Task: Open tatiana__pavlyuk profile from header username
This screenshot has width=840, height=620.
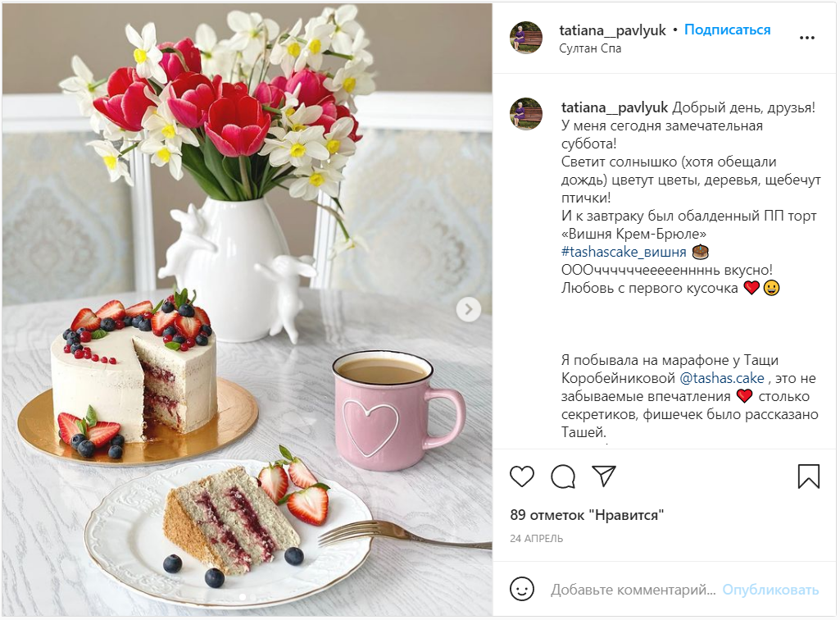Action: [x=612, y=30]
